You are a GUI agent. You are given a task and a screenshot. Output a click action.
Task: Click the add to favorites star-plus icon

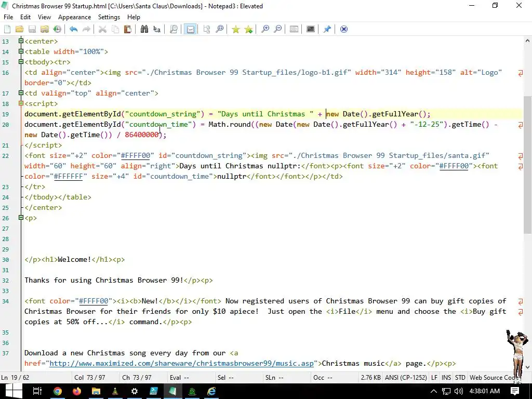248,29
